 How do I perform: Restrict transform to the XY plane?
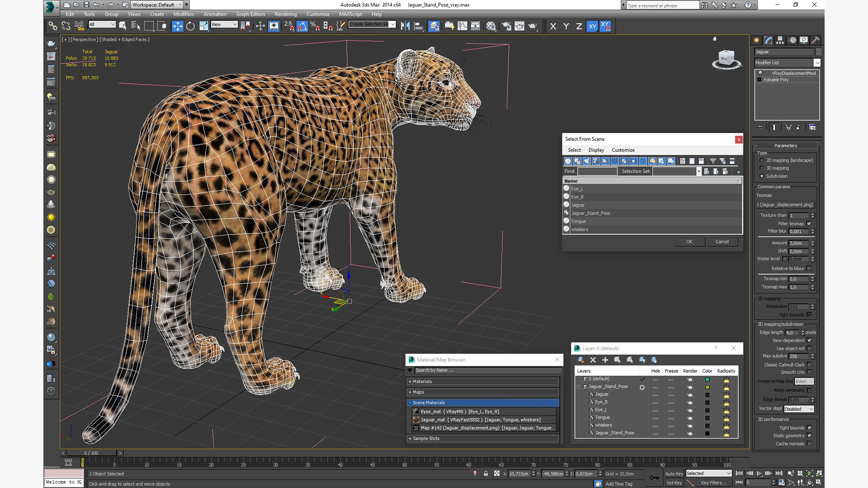point(592,26)
